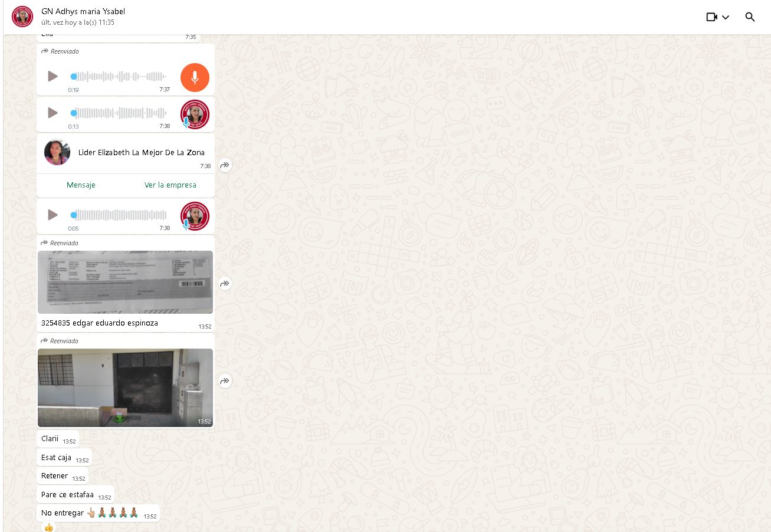771x532 pixels.
Task: Click the orange microphone icon on 0:19 audio
Action: point(195,77)
